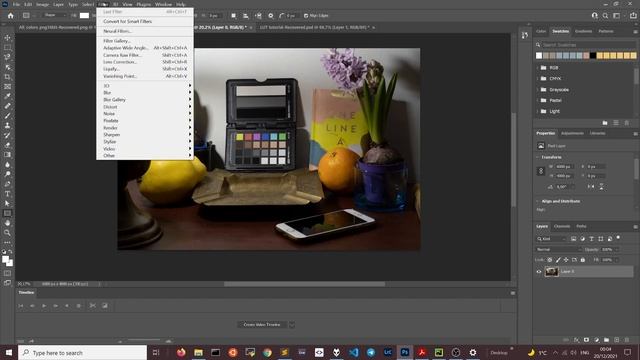
Task: Click the collapsed History panel icon
Action: [524, 36]
